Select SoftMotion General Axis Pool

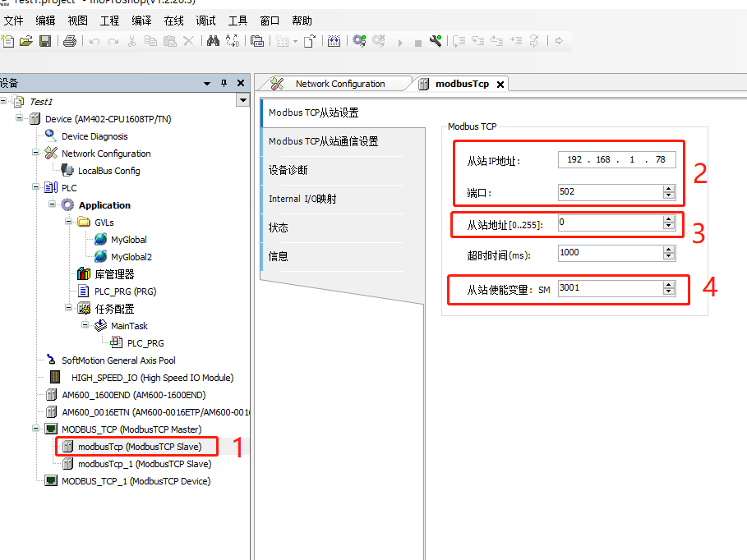pos(118,360)
